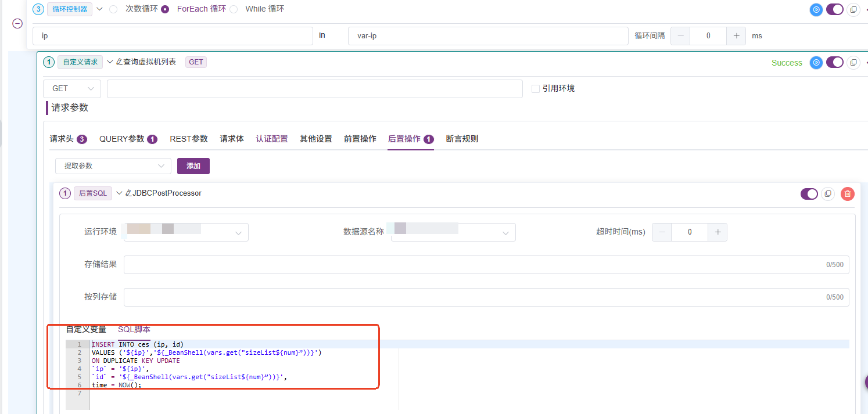Screen dimensions: 868x414
Task: Click the 添加 button
Action: (x=193, y=166)
